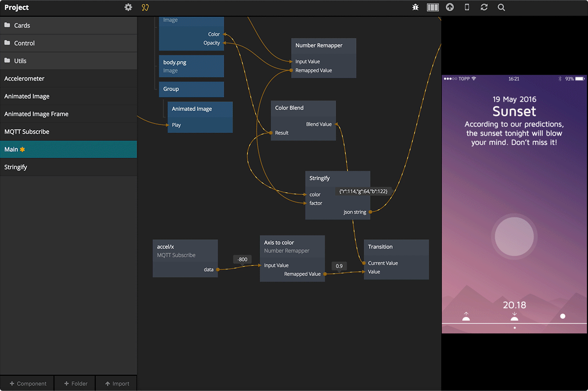The height and width of the screenshot is (391, 588).
Task: Click the Import button
Action: 116,383
